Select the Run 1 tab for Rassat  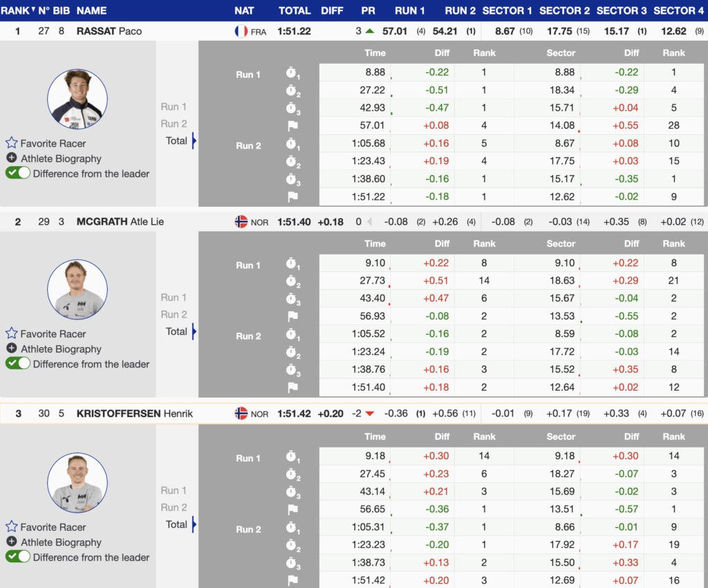coord(174,107)
